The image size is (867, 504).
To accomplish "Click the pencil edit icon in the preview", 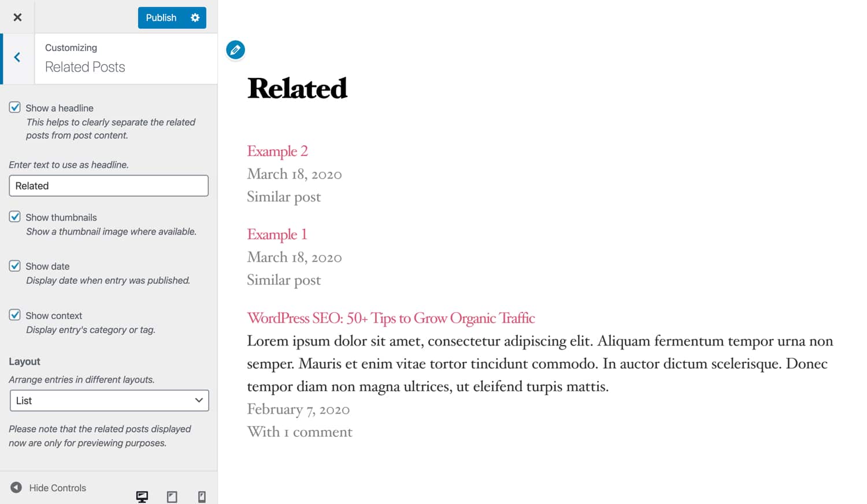I will [x=235, y=50].
